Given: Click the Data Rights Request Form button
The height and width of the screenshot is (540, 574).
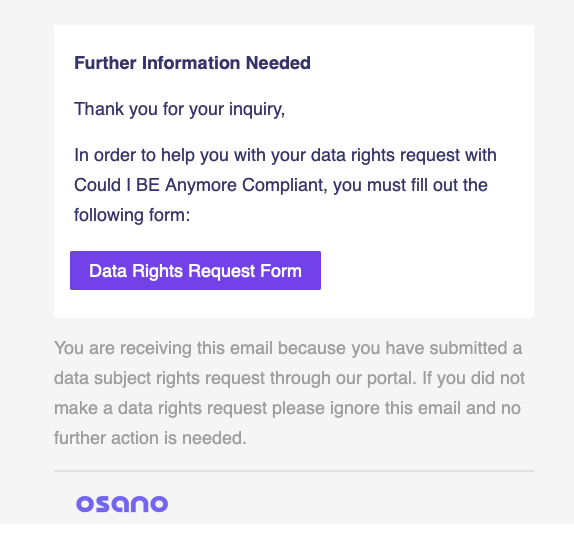Looking at the screenshot, I should [195, 271].
